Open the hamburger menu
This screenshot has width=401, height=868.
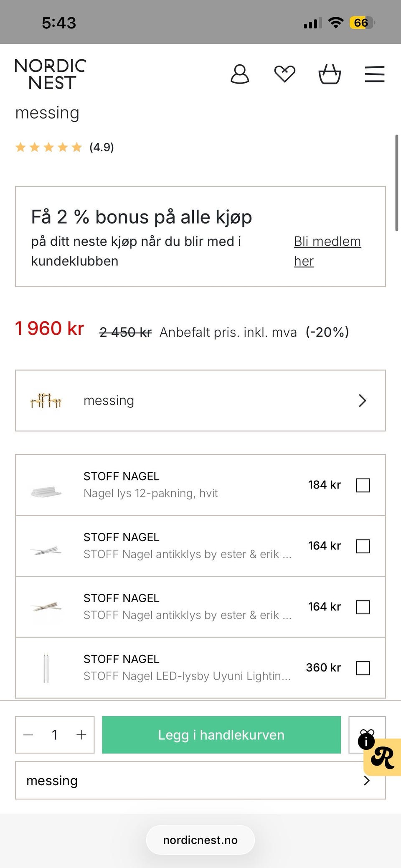[x=375, y=74]
